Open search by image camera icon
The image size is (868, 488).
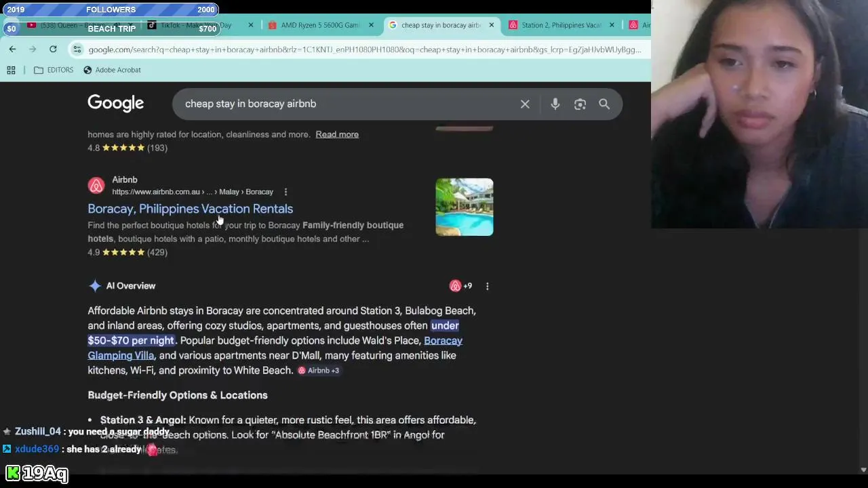tap(580, 104)
